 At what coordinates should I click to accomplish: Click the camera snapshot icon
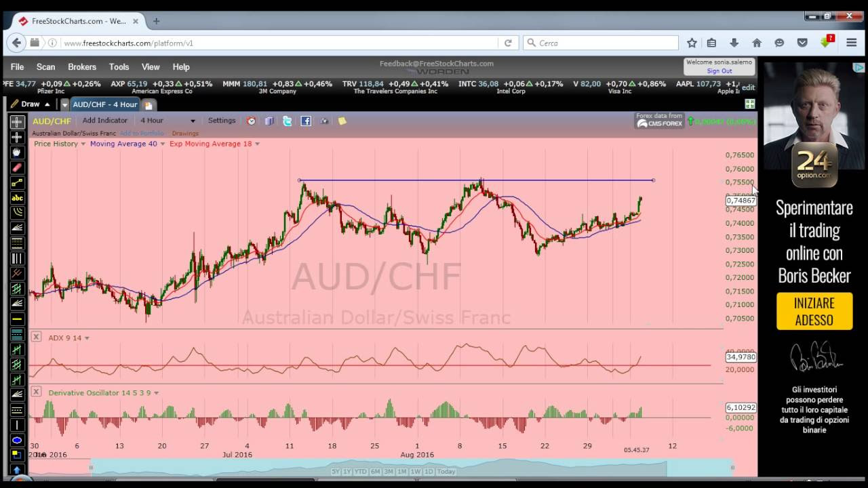coord(324,121)
